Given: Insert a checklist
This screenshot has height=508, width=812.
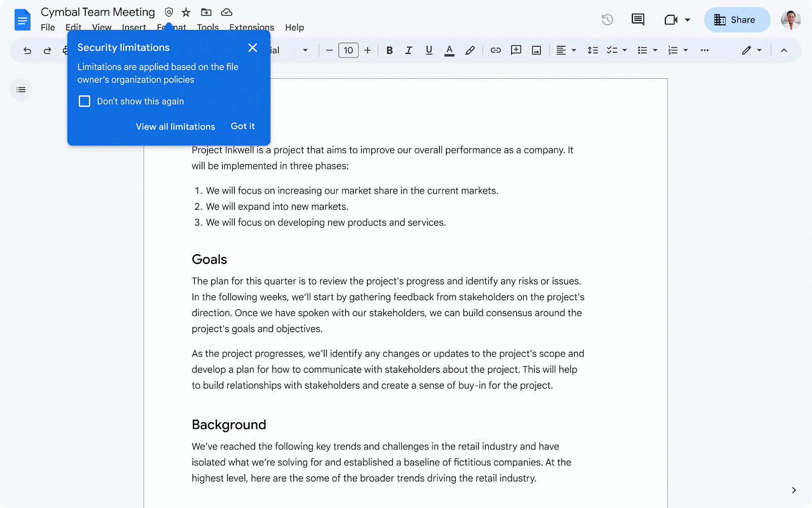Looking at the screenshot, I should (x=613, y=50).
